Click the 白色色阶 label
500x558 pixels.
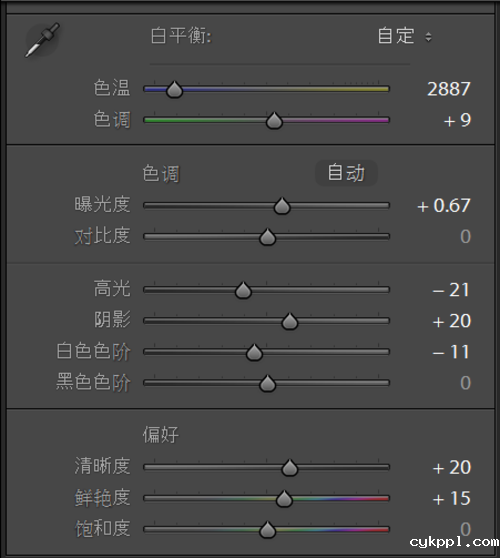pos(93,351)
